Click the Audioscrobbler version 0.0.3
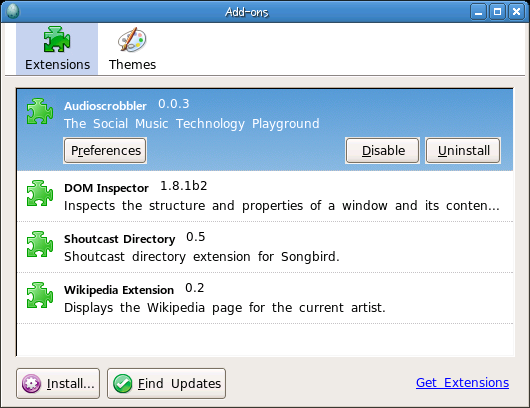The image size is (530, 408). 174,104
